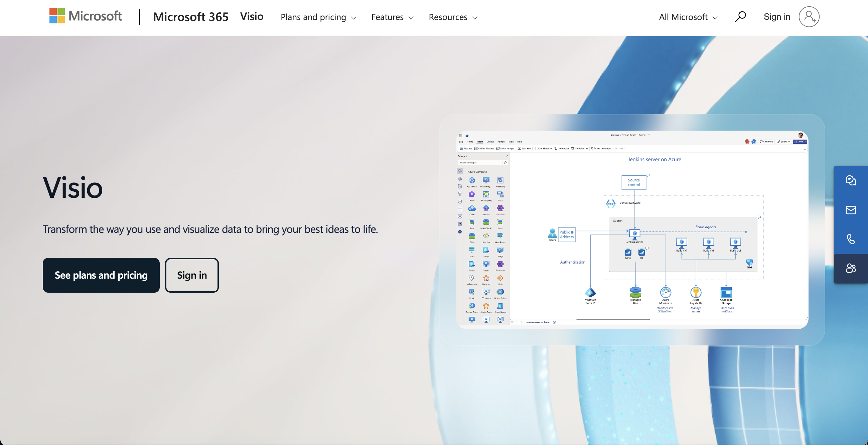Click Sign in text in header

pyautogui.click(x=777, y=17)
